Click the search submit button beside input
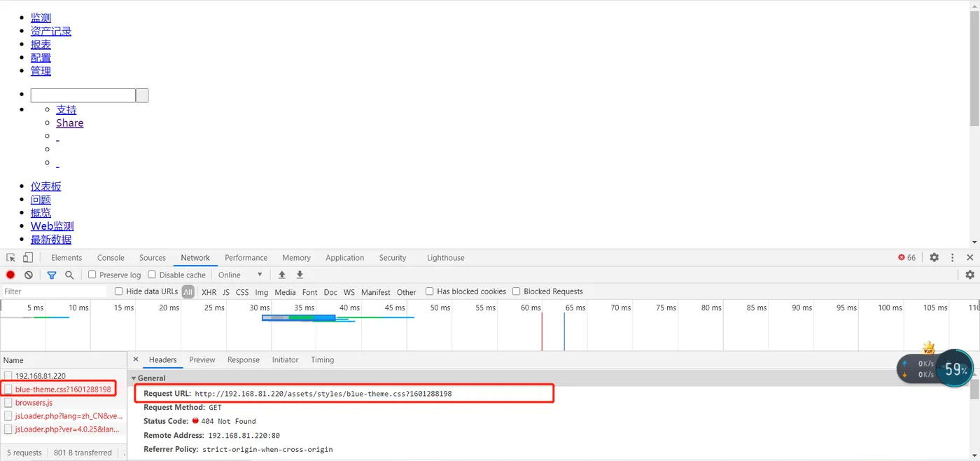980x461 pixels. 142,95
